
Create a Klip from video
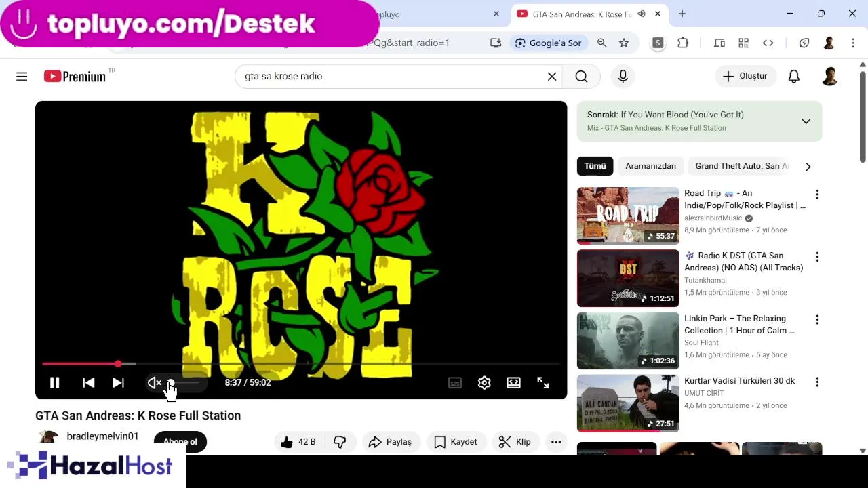click(x=515, y=442)
